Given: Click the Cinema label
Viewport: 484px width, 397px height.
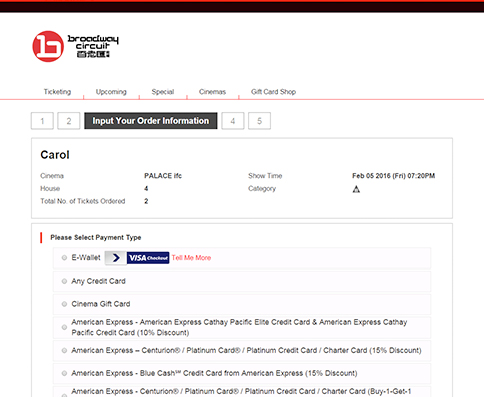Looking at the screenshot, I should (52, 176).
